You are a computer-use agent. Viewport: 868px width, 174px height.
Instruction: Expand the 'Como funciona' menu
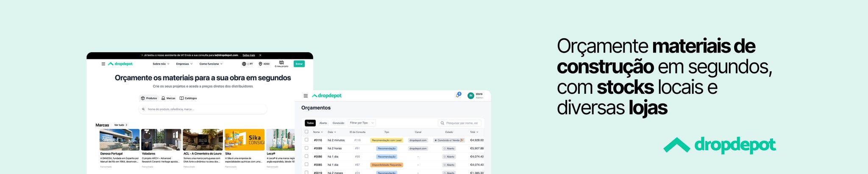tap(211, 64)
